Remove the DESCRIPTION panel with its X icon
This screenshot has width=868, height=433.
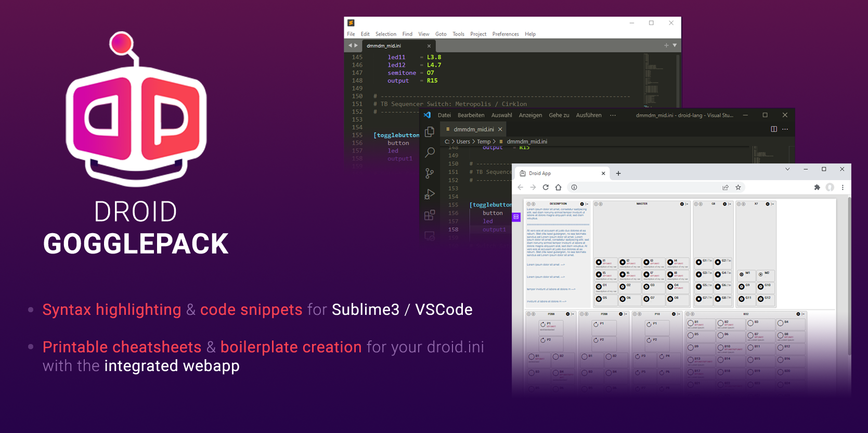582,204
